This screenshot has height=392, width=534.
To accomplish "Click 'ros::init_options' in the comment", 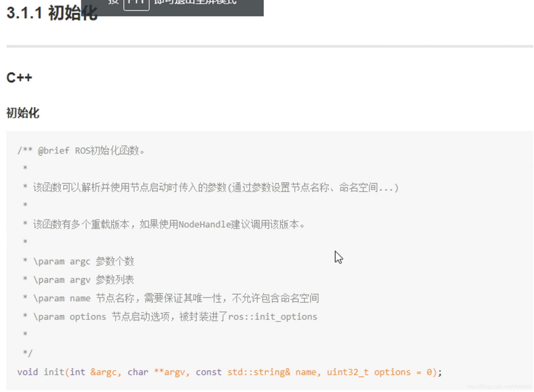I will point(272,317).
